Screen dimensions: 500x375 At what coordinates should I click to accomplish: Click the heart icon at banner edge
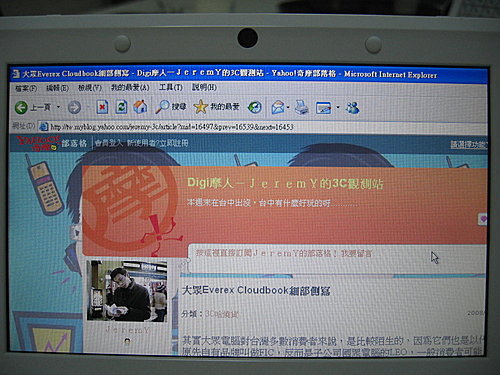click(482, 219)
